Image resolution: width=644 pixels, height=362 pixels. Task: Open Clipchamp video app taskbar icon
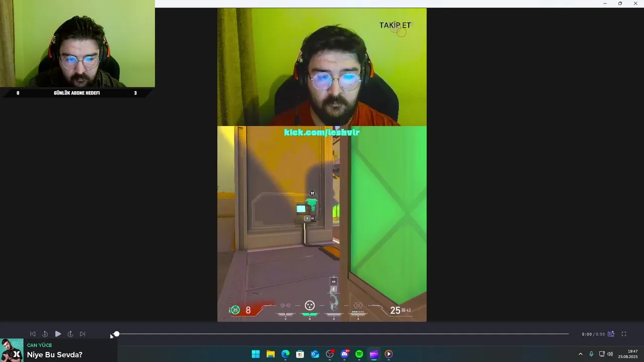374,354
